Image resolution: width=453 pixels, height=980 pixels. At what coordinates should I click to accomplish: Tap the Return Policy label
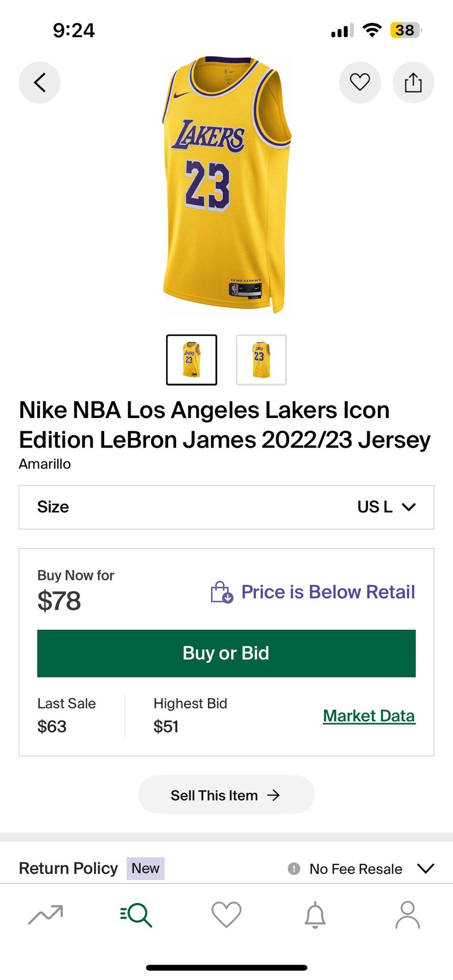click(x=68, y=868)
